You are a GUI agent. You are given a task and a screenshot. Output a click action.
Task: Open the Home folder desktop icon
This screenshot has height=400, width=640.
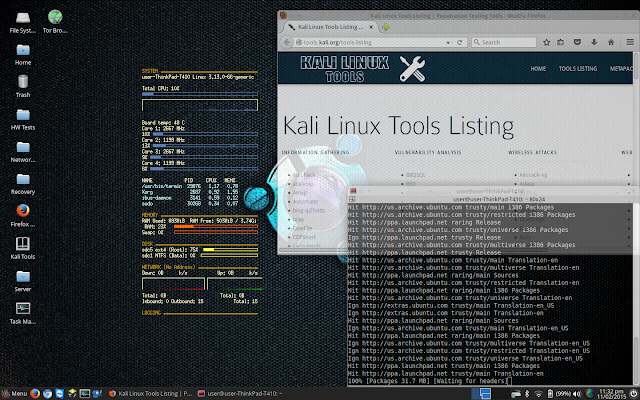point(23,55)
